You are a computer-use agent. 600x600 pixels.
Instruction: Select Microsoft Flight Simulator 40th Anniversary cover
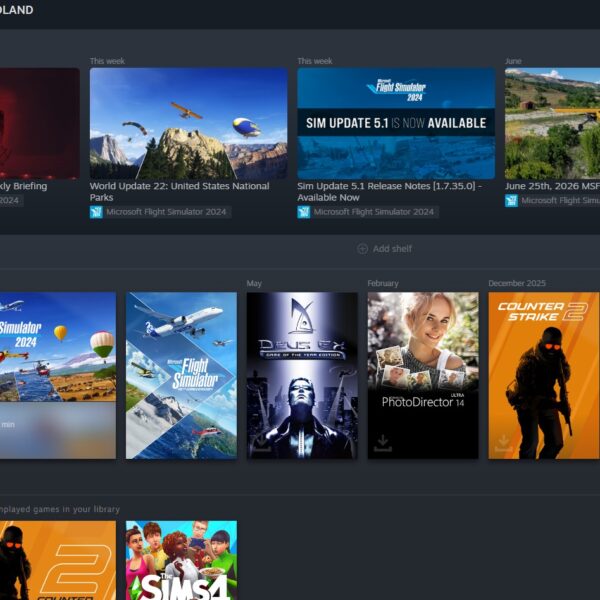point(181,375)
